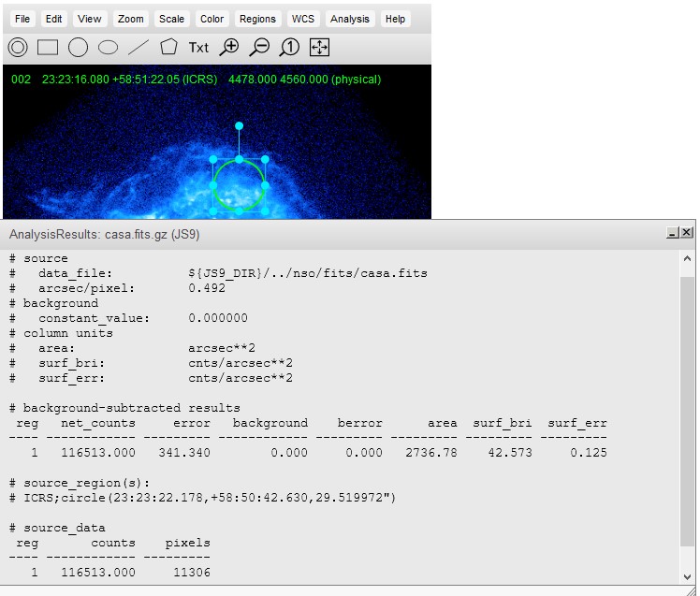Click the rotation handle above the circle region
Screen dimensions: 700x596
pos(240,125)
